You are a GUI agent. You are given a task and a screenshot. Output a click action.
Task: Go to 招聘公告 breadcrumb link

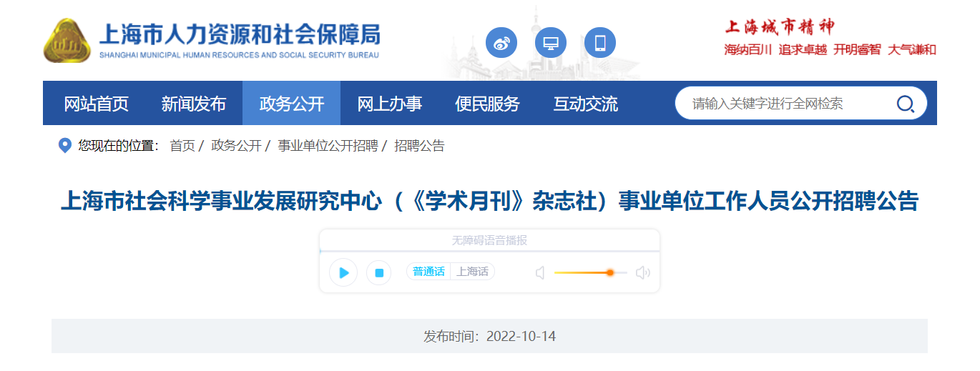[419, 146]
